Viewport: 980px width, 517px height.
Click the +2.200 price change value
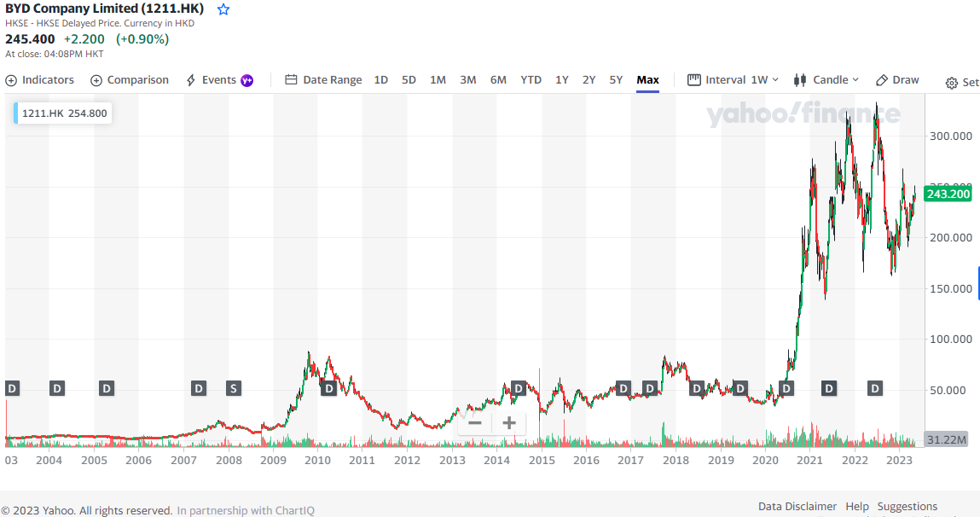click(x=84, y=38)
